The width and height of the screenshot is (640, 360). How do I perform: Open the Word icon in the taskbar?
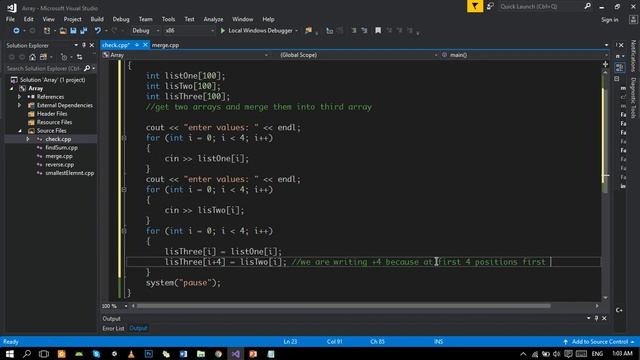click(x=183, y=354)
